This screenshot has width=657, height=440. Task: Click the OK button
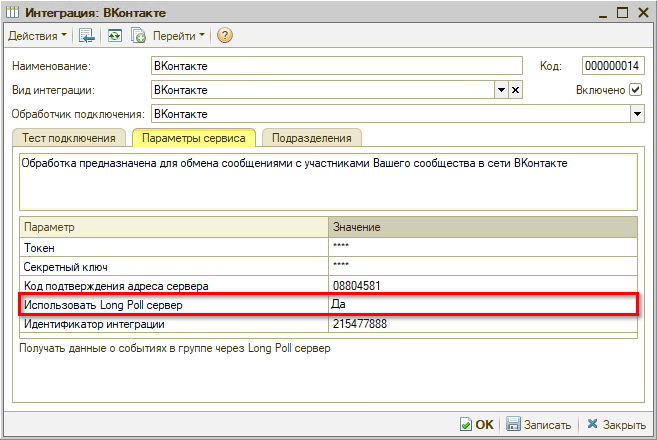click(x=477, y=424)
